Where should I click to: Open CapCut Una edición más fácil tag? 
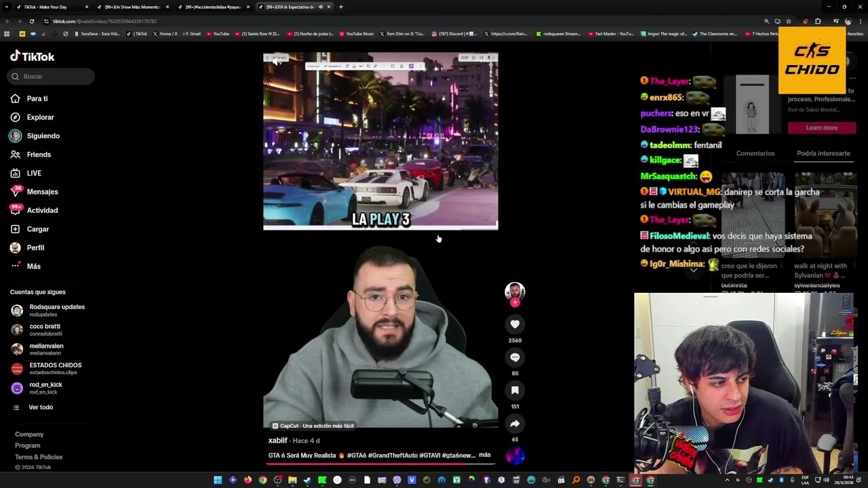(313, 426)
